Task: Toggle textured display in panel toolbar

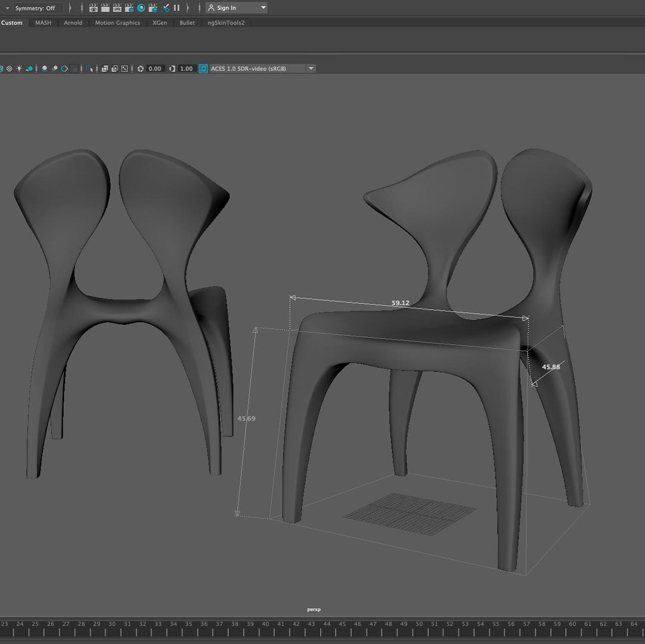Action: pos(9,69)
